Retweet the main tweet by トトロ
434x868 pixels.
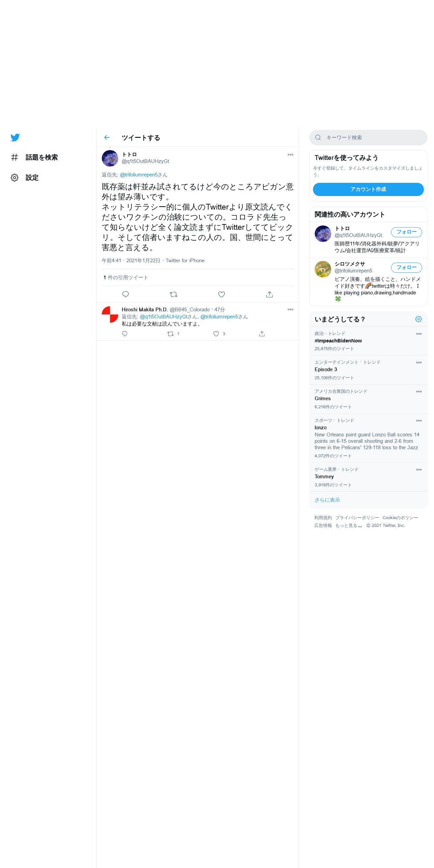click(173, 294)
